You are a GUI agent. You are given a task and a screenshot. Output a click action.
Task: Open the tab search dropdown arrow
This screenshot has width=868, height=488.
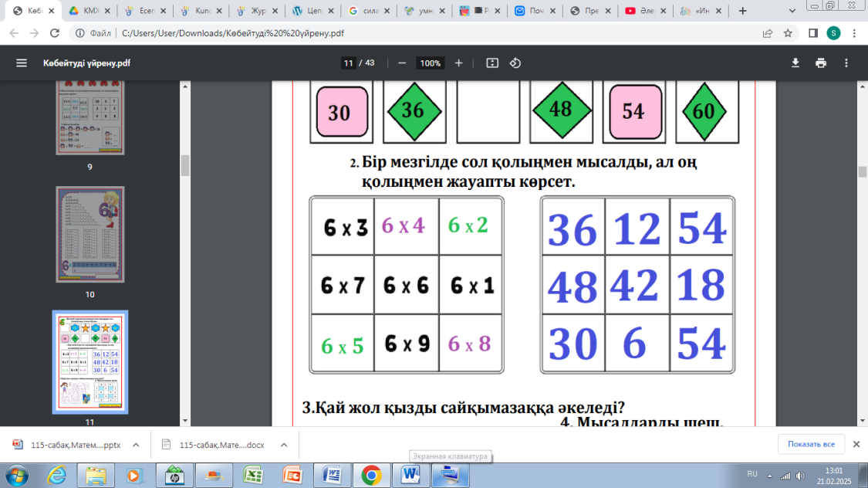click(792, 11)
